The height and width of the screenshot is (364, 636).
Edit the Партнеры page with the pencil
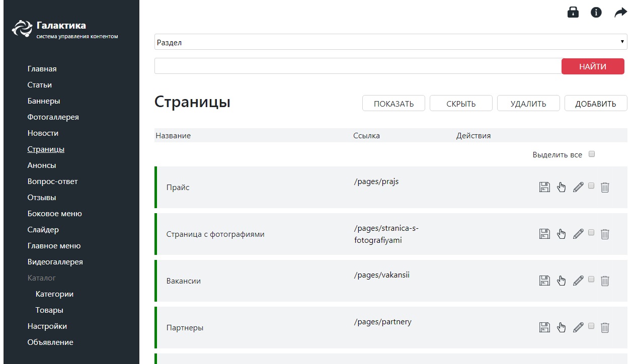click(578, 327)
